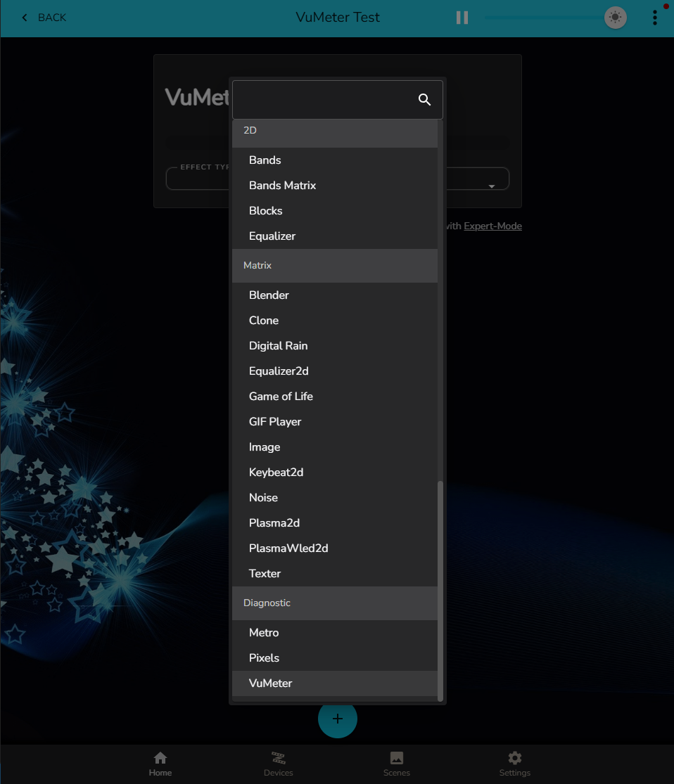Pause effects with the pause icon
The image size is (674, 784).
click(x=462, y=18)
